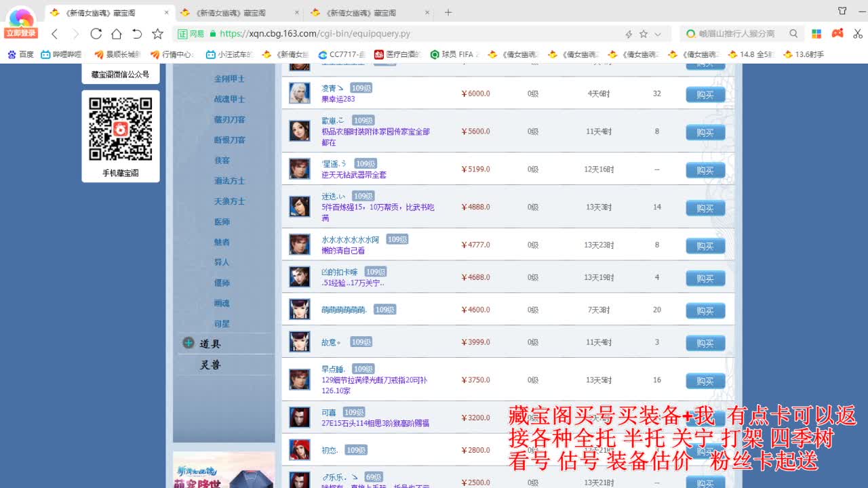Reload the page using the refresh icon
868x488 pixels.
[x=96, y=33]
